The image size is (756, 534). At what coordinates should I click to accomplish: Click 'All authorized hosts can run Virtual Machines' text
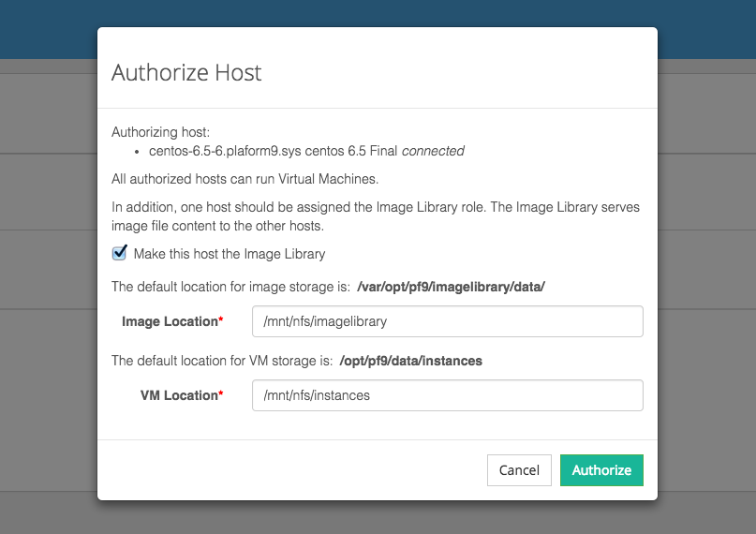point(245,179)
